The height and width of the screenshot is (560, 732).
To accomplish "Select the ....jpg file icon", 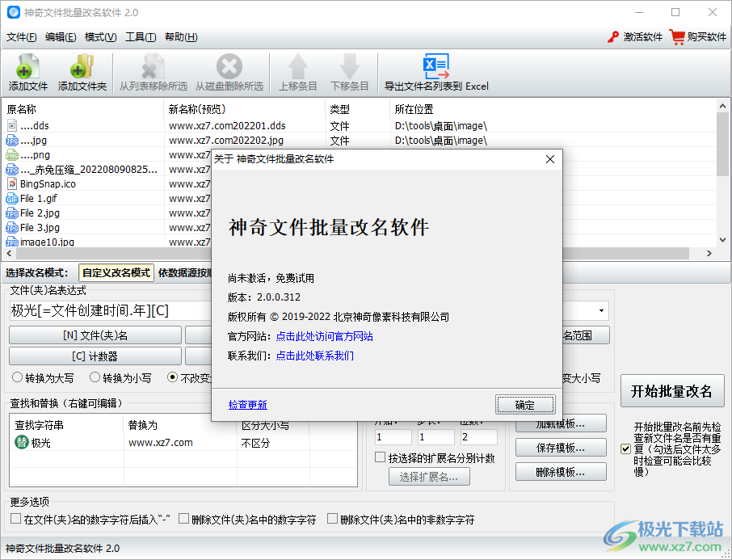I will 12,140.
